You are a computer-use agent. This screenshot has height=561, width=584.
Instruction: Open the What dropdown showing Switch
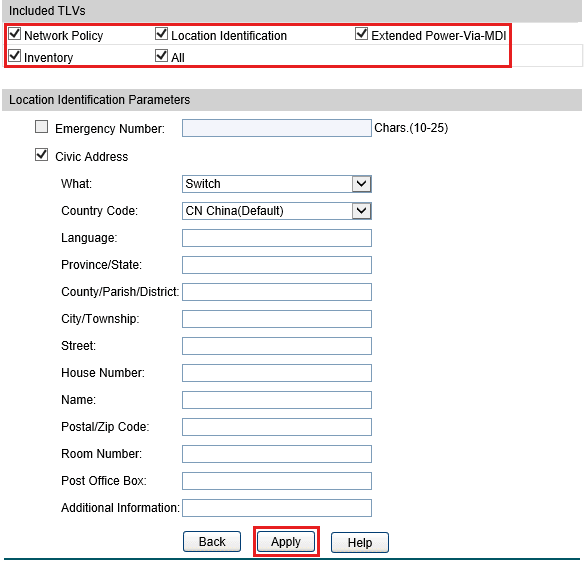pyautogui.click(x=277, y=184)
